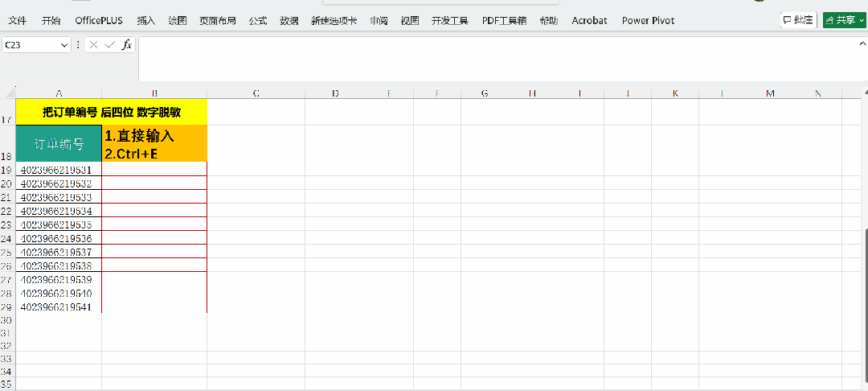
Task: Open the 开发工具 tab
Action: pyautogui.click(x=450, y=20)
